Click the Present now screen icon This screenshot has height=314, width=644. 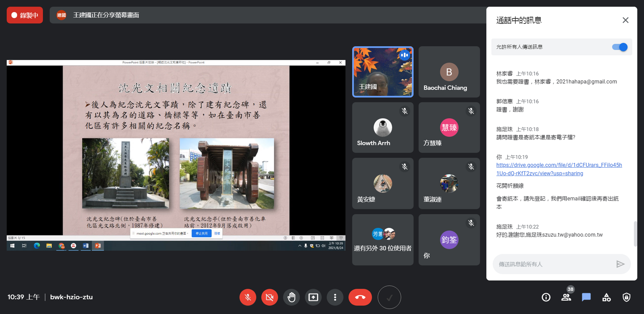(x=313, y=297)
